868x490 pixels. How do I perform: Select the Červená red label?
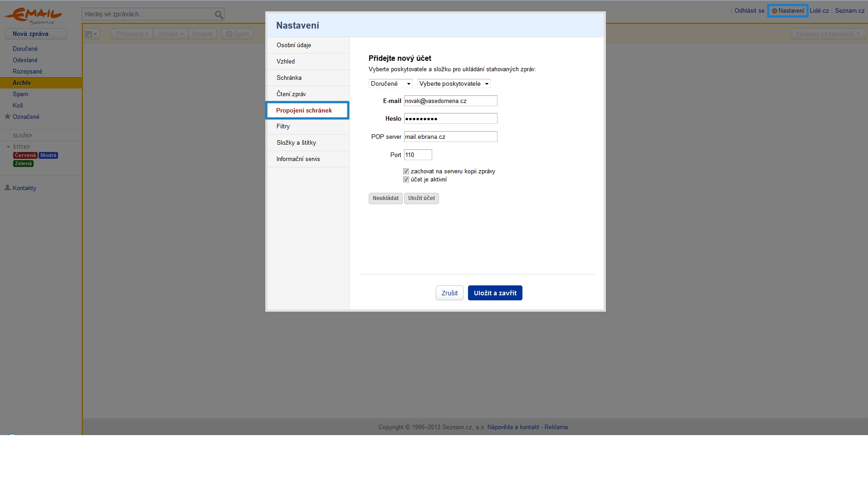click(25, 156)
